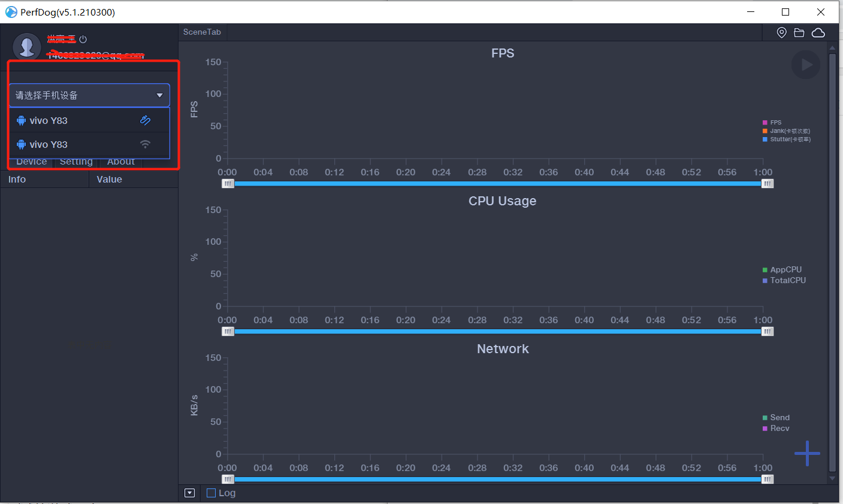Toggle the Recv legend series
Screen dimensions: 843x504
(x=776, y=429)
